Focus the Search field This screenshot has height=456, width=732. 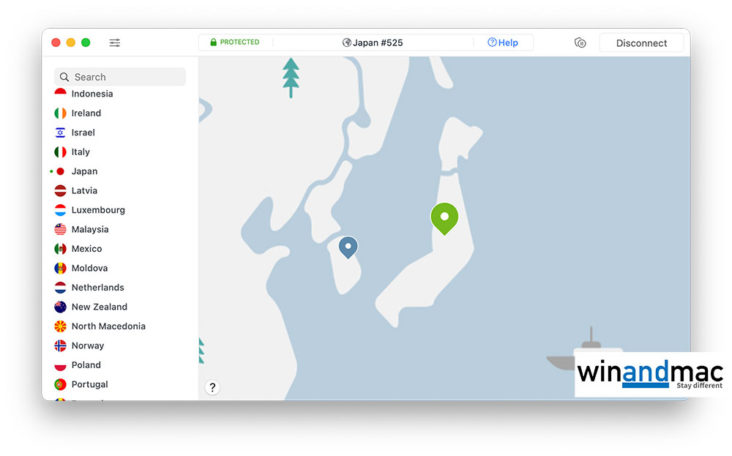click(120, 77)
